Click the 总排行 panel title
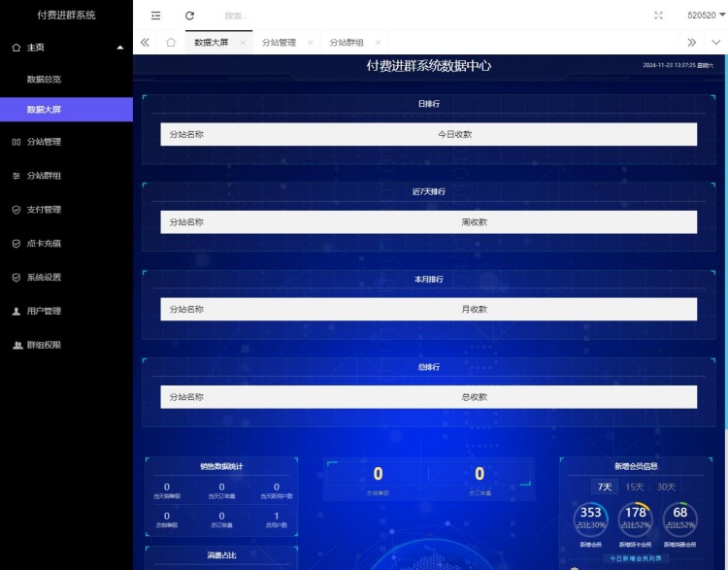728x570 pixels. click(428, 367)
